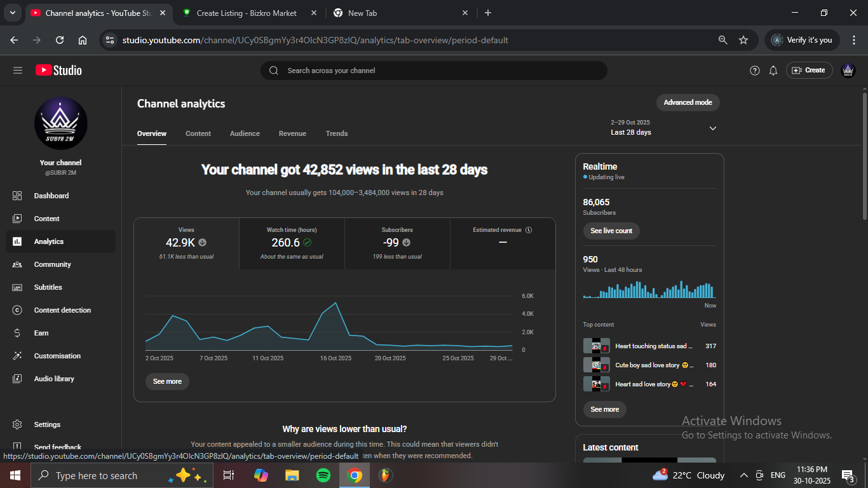Open the notifications bell
The image size is (868, 488).
tap(773, 71)
